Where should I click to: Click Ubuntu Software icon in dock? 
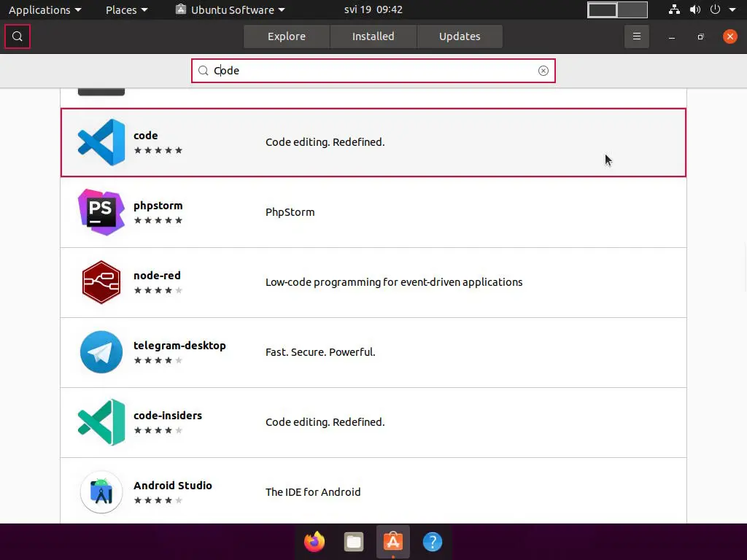pyautogui.click(x=393, y=542)
